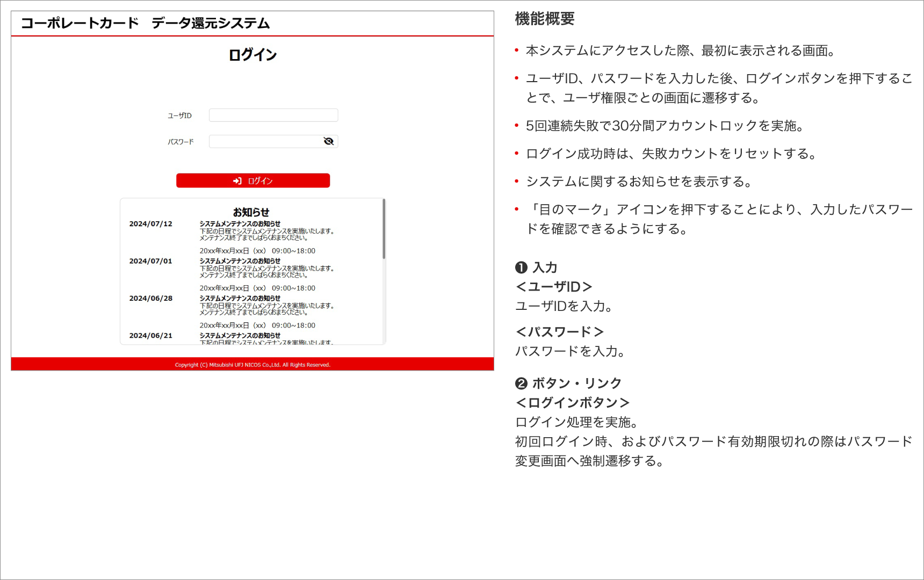Viewport: 924px width, 580px height.
Task: Toggle password visibility with the eye icon
Action: tap(329, 141)
